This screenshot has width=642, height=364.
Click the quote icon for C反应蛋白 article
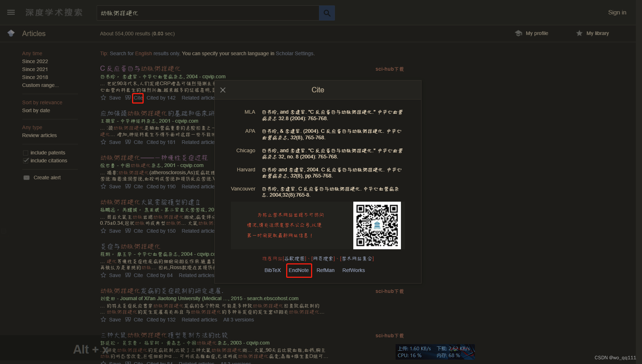pyautogui.click(x=128, y=98)
